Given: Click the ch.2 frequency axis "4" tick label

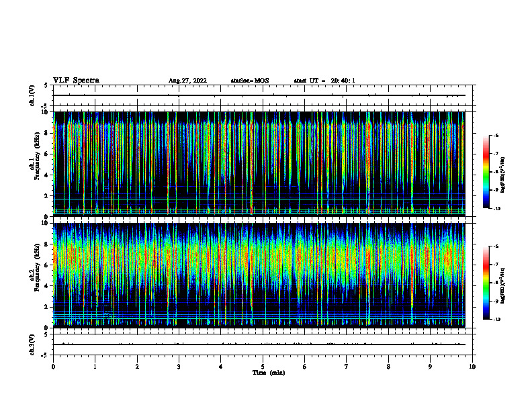Looking at the screenshot, I should tap(47, 286).
